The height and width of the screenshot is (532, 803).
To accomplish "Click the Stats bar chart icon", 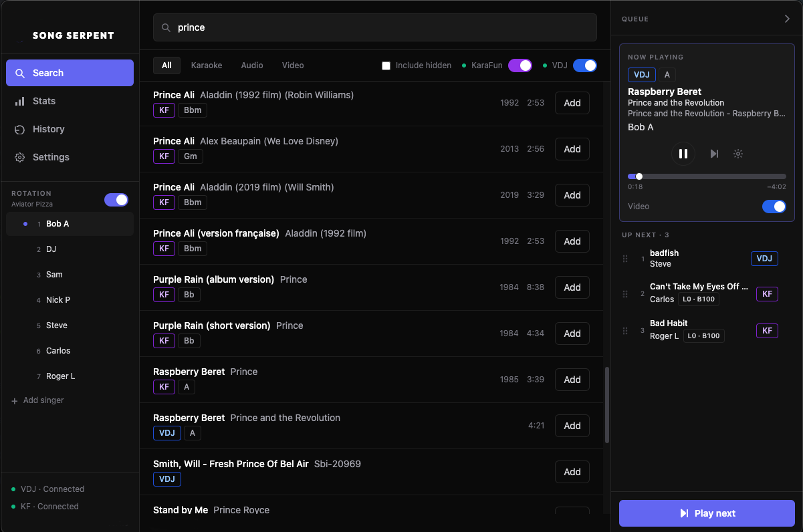I will coord(19,101).
